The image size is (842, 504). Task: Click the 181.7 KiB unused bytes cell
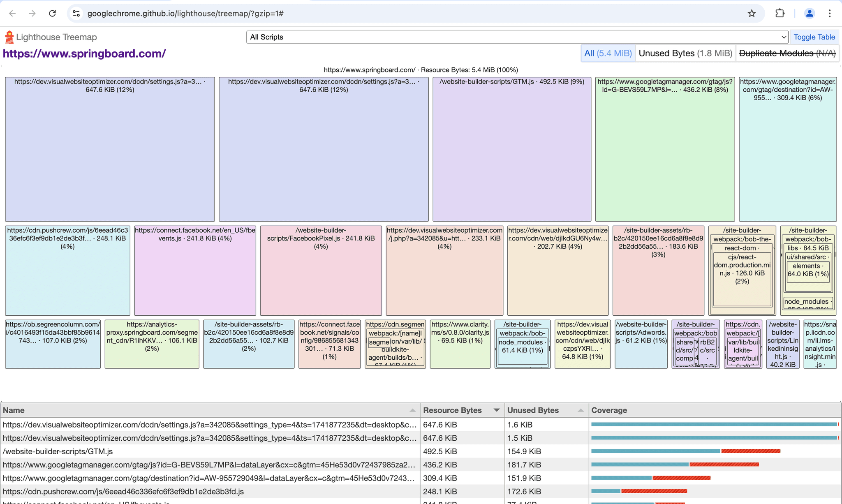click(x=546, y=465)
